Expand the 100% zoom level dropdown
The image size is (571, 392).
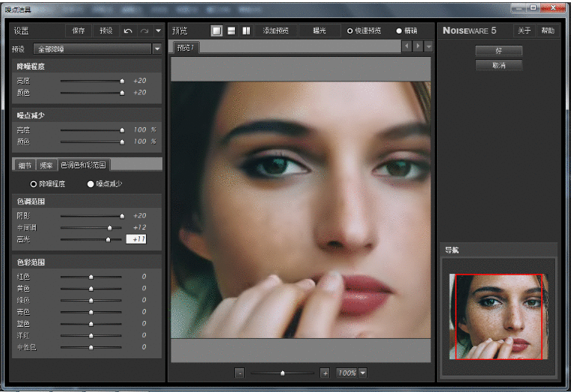tap(362, 373)
